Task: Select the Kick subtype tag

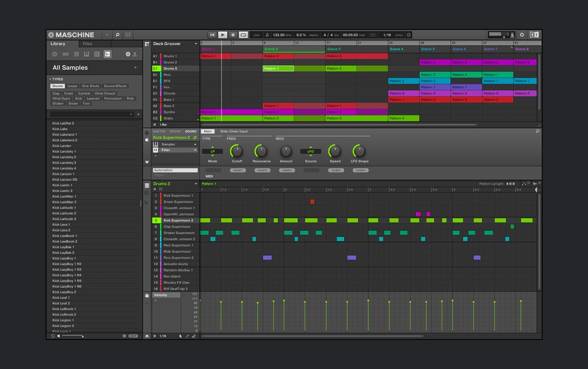Action: click(x=78, y=98)
